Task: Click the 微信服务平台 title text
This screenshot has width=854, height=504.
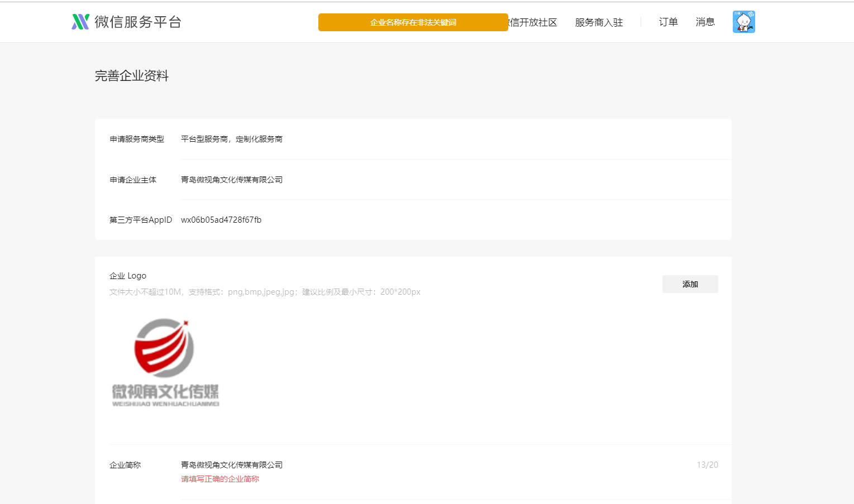Action: click(138, 22)
